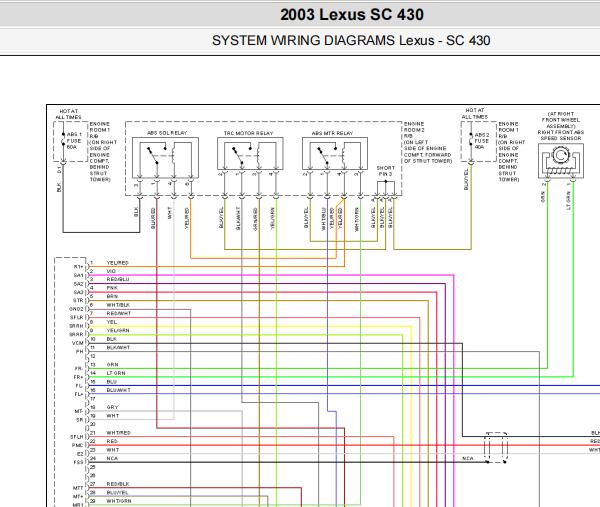Click the BRN wire label at pin 5
600x507 pixels.
click(x=112, y=296)
